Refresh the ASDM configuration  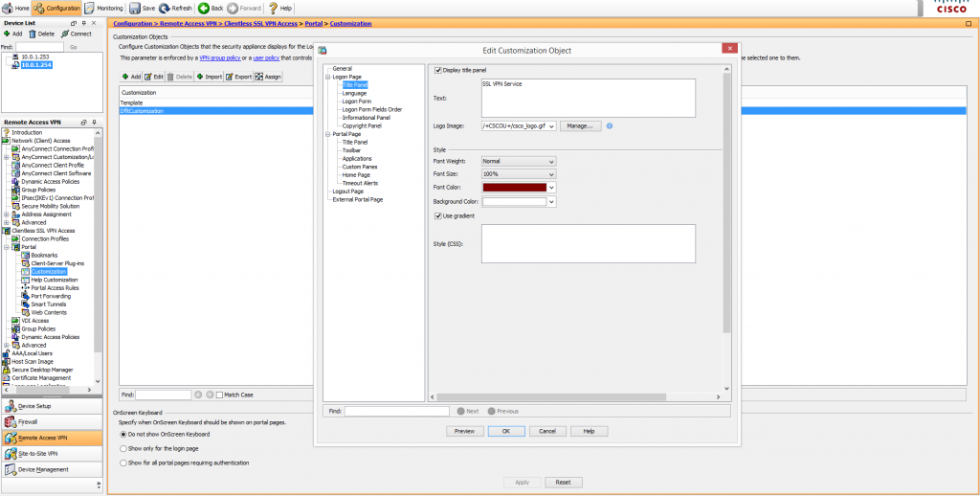[175, 8]
